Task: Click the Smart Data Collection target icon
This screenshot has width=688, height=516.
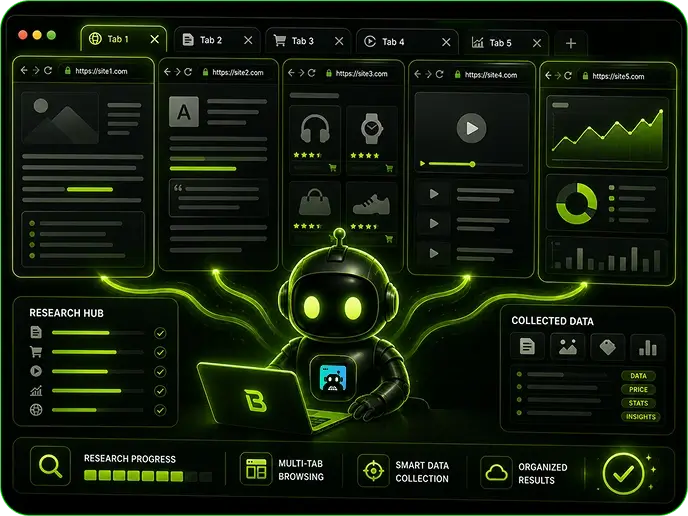Action: click(x=373, y=471)
